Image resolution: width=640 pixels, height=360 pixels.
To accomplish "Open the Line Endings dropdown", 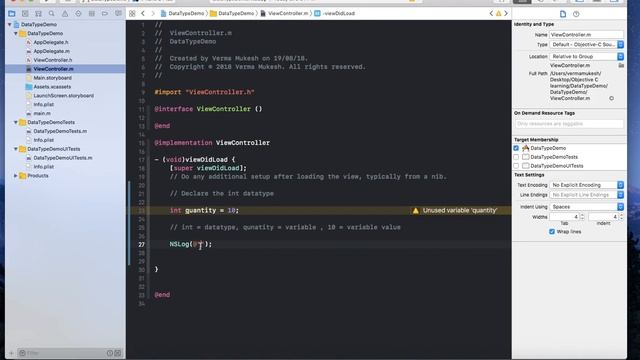I will [587, 195].
